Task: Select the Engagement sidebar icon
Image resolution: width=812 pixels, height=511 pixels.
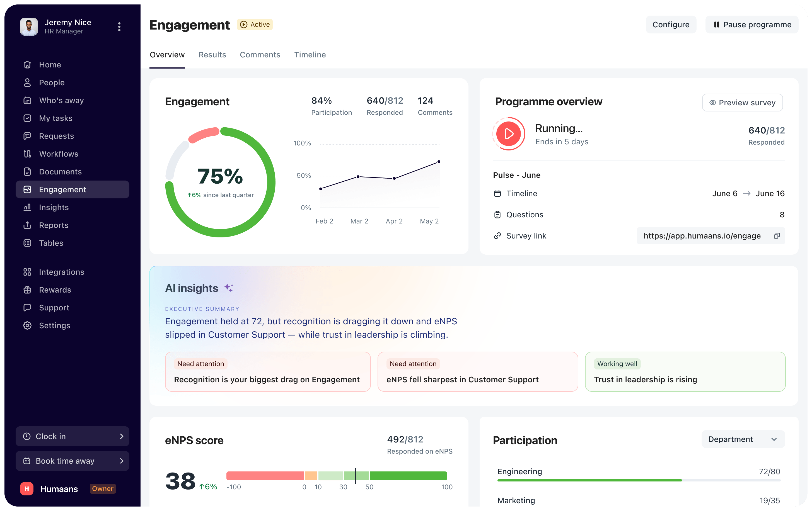Action: click(x=27, y=190)
